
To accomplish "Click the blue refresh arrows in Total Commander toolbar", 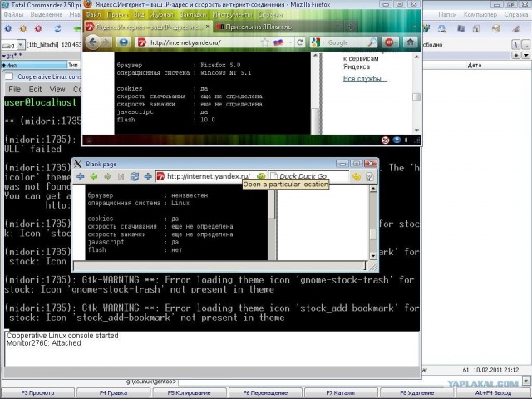I will (57, 29).
